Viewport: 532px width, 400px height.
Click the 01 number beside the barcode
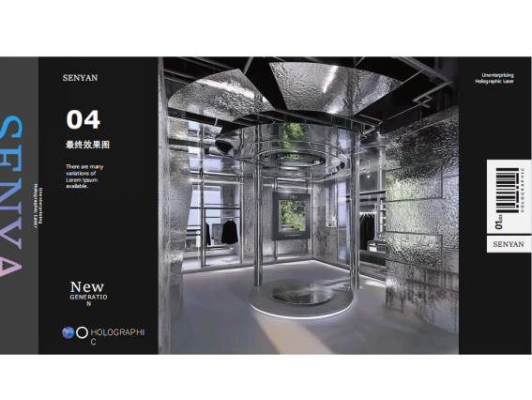499,223
